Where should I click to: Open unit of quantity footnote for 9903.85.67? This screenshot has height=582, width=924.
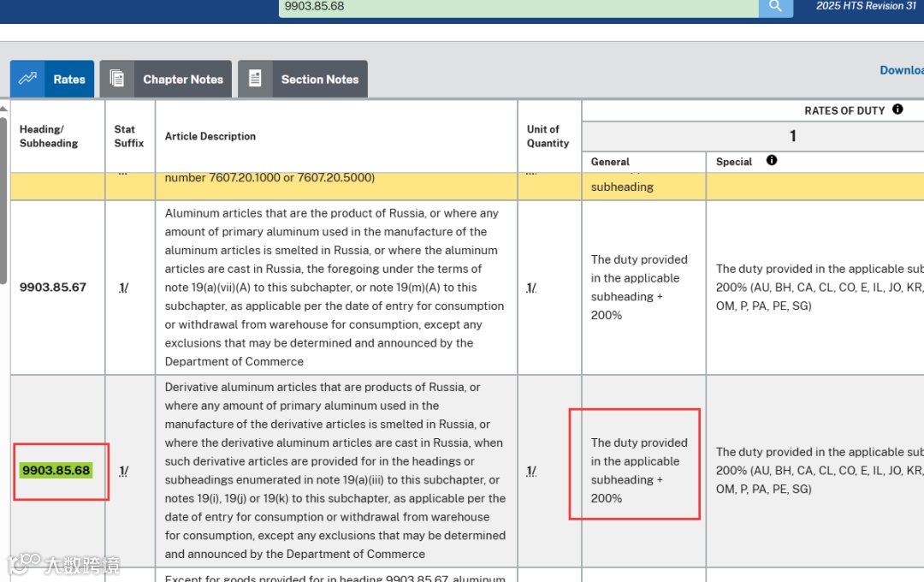pyautogui.click(x=531, y=288)
